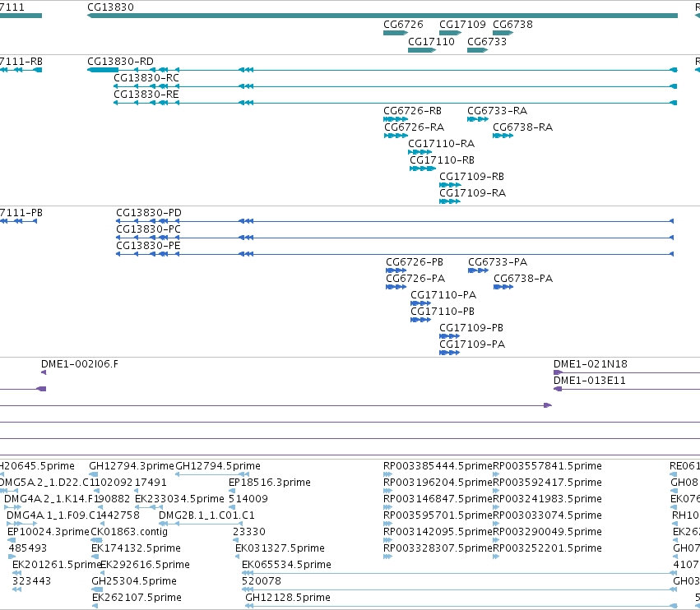Click the DME1-021N18 clone label
This screenshot has width=700, height=610.
click(x=590, y=364)
